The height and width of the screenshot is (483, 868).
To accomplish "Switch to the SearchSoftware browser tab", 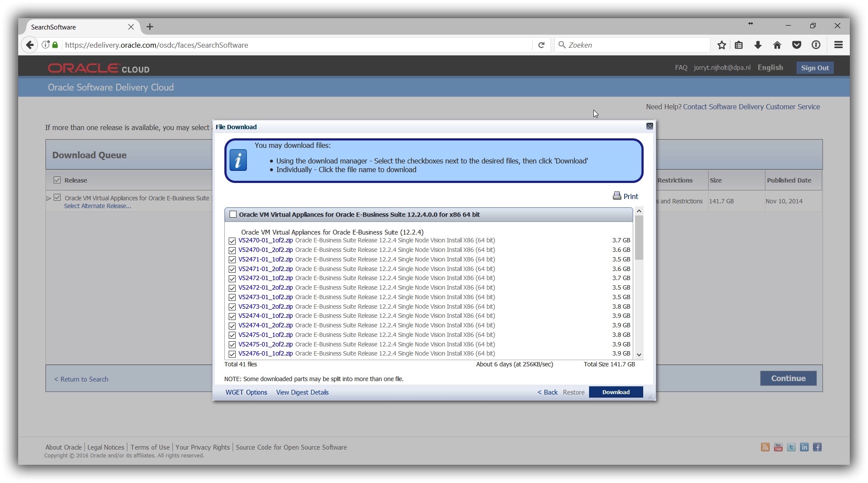I will click(x=81, y=27).
